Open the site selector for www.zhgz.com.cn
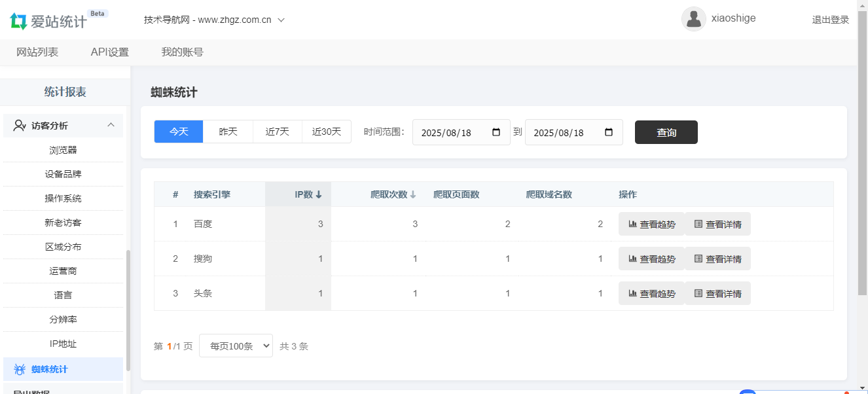Viewport: 868px width, 394px height. [x=212, y=20]
